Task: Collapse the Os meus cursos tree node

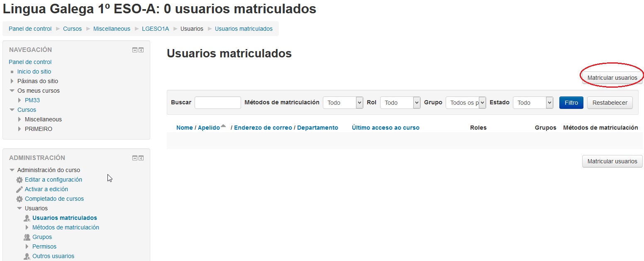Action: pos(12,91)
